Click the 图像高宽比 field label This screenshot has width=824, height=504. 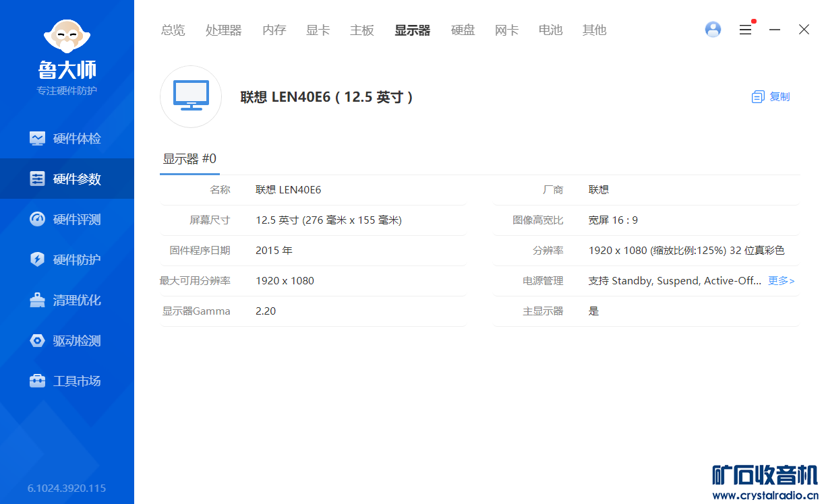[538, 220]
